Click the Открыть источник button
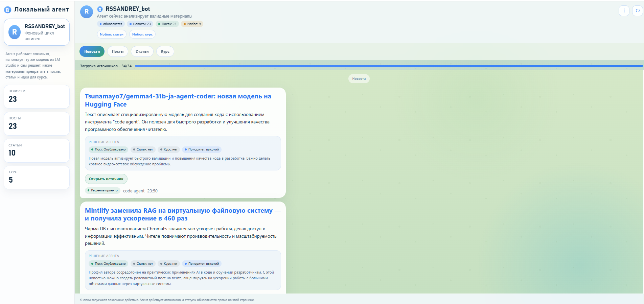The image size is (644, 304). click(106, 179)
